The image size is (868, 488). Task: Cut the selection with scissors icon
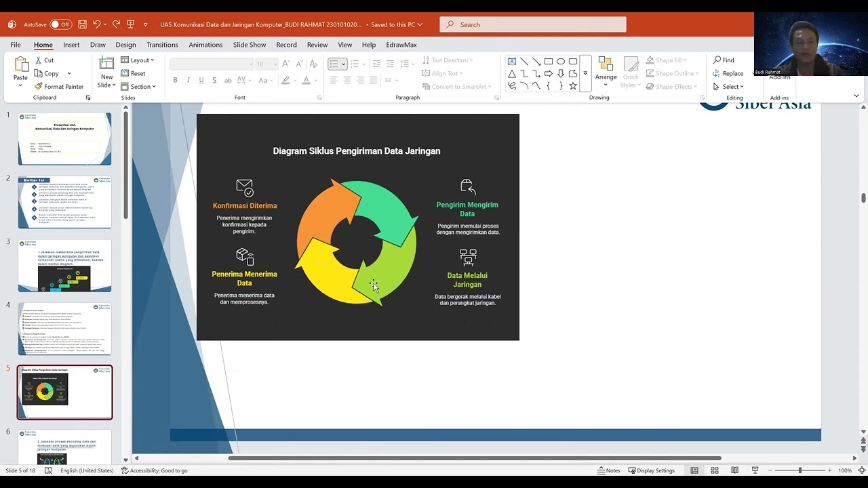43,60
